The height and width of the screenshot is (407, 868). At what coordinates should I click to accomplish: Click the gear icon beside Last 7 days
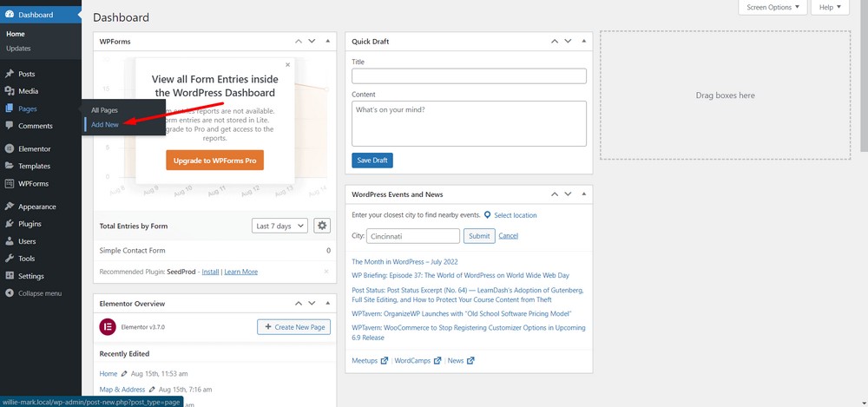tap(322, 226)
